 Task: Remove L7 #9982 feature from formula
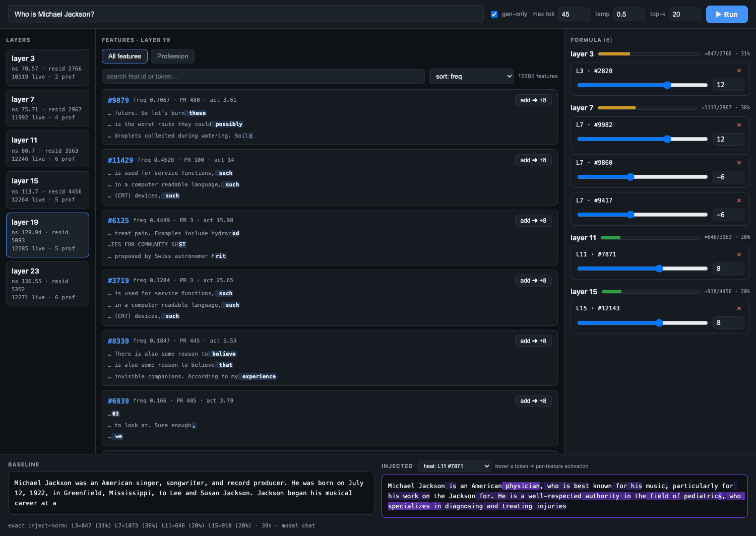(739, 125)
